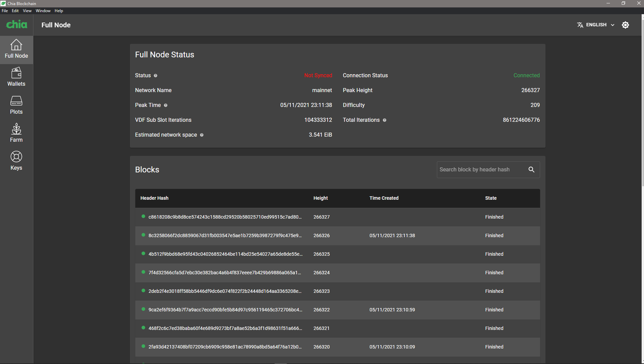Open block 7f4d32566cfa5d7e... row
644x364 pixels.
(337, 273)
